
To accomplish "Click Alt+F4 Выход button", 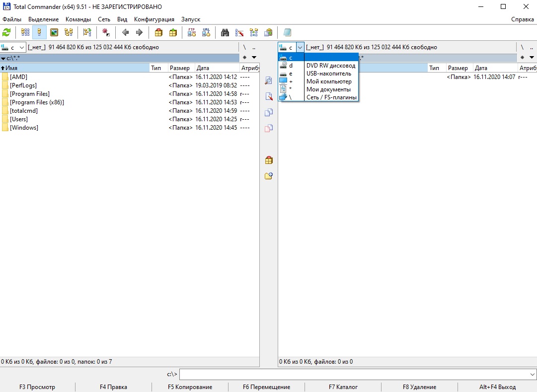I will [x=498, y=387].
